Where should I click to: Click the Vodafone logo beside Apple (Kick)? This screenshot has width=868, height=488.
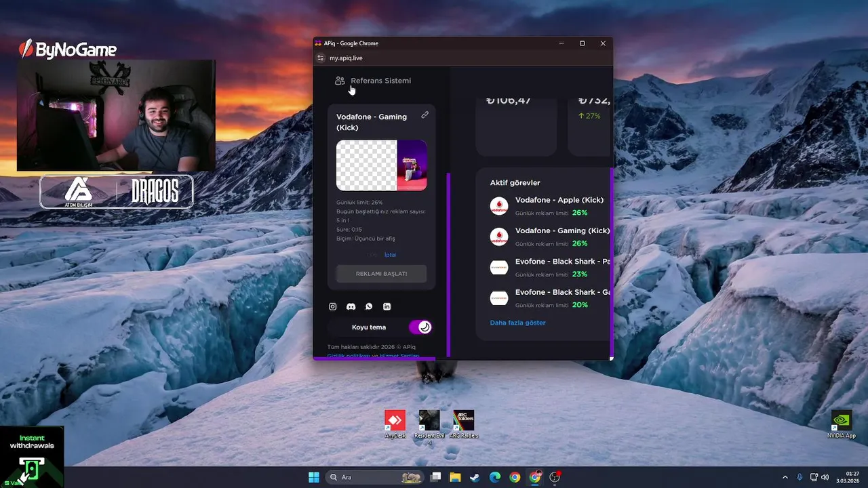point(499,206)
